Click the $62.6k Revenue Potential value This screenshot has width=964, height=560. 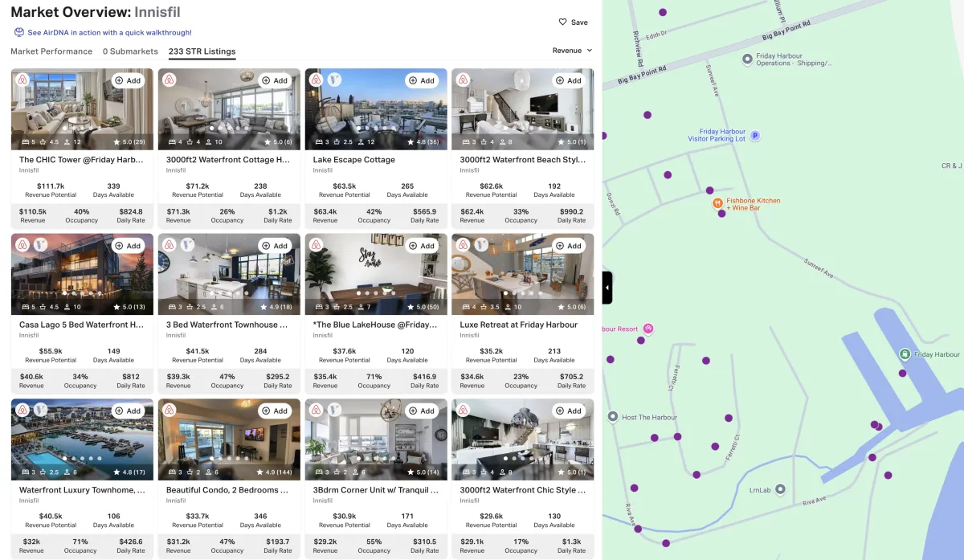point(492,186)
